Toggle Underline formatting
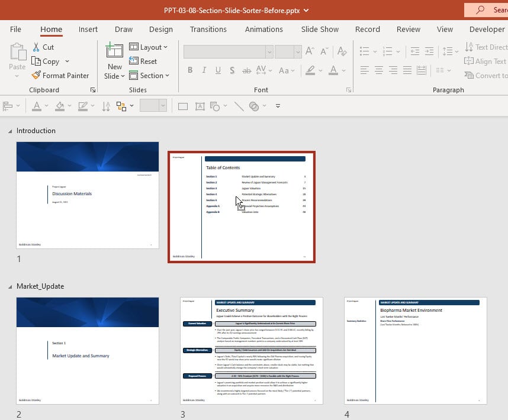Screen dimensions: 508x420 pyautogui.click(x=218, y=70)
